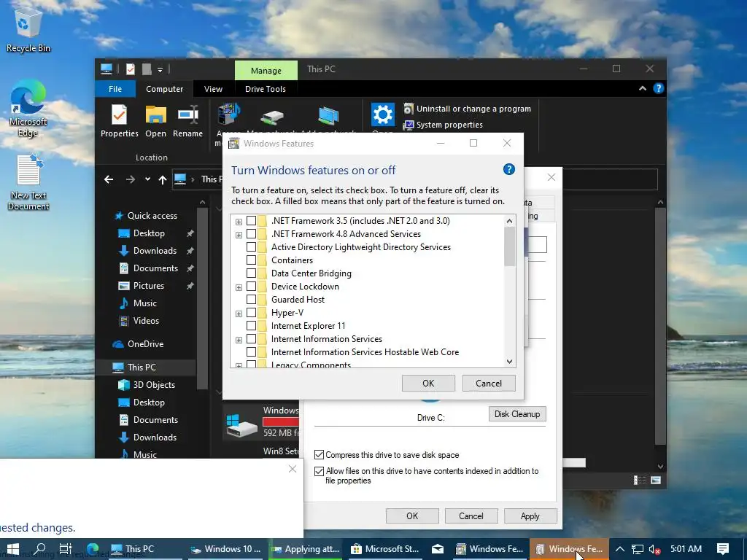
Task: Open System properties from the ribbon
Action: coord(444,125)
